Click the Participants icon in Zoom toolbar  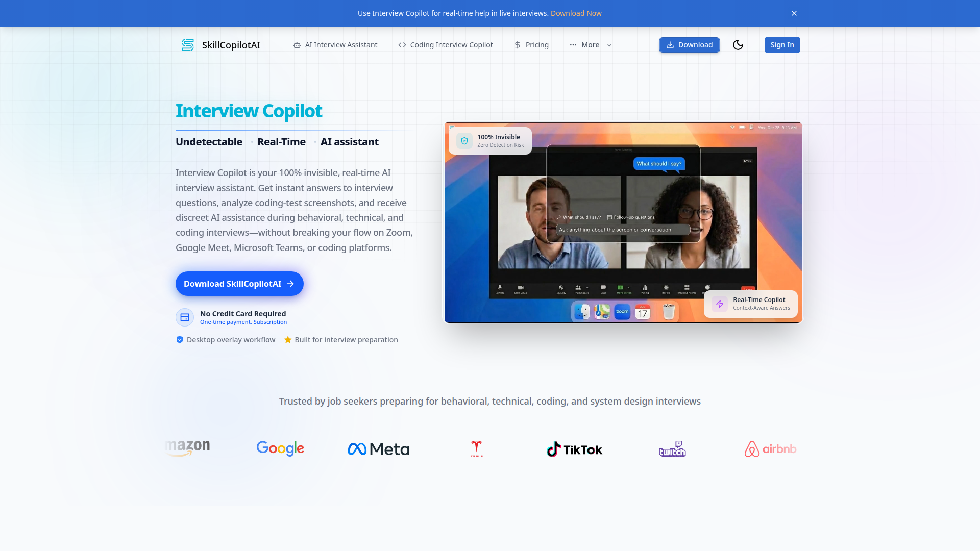tap(578, 288)
